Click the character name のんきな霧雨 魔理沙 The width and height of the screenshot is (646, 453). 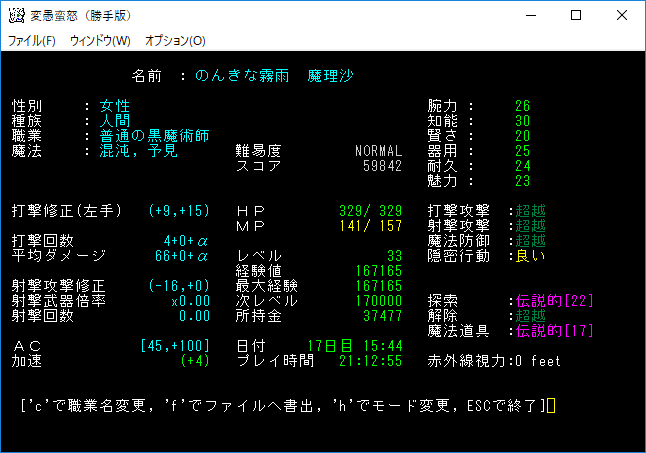point(274,76)
